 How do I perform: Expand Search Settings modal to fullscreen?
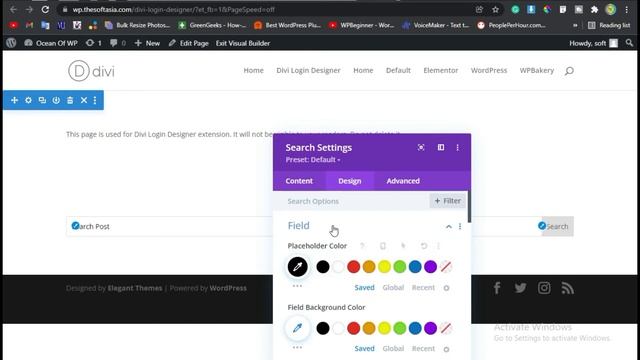(x=421, y=147)
